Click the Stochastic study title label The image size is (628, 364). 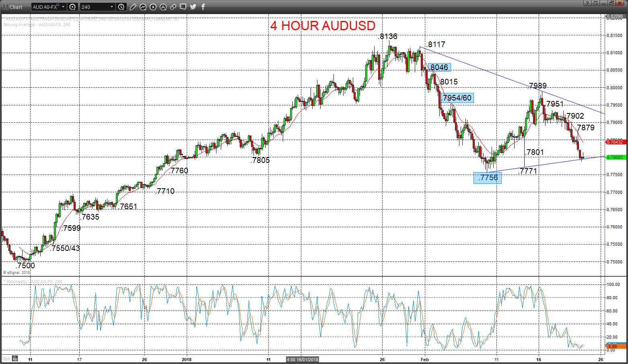tap(33, 282)
